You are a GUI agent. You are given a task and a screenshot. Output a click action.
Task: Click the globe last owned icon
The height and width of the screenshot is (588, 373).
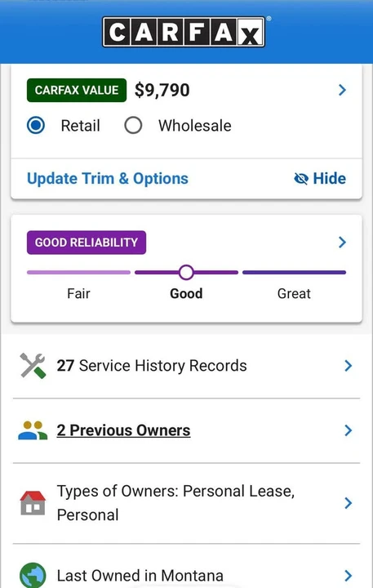click(x=33, y=574)
